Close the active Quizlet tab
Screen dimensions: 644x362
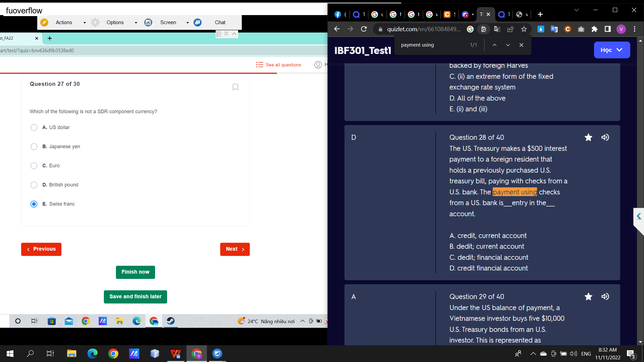[x=488, y=14]
